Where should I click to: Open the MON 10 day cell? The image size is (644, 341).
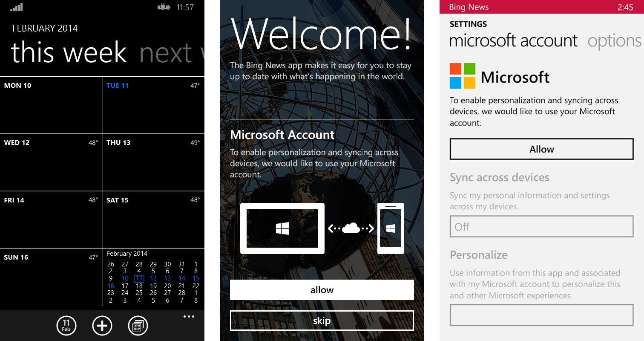pos(51,105)
